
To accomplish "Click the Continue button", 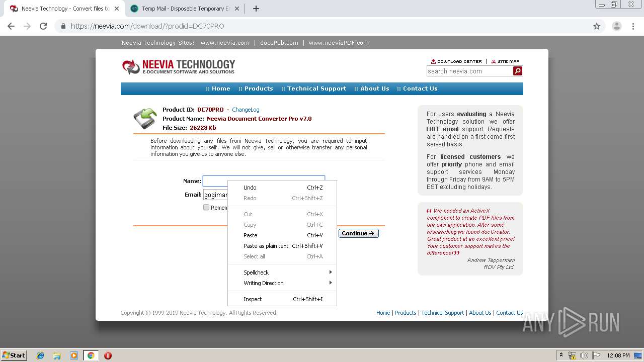I will pyautogui.click(x=358, y=233).
